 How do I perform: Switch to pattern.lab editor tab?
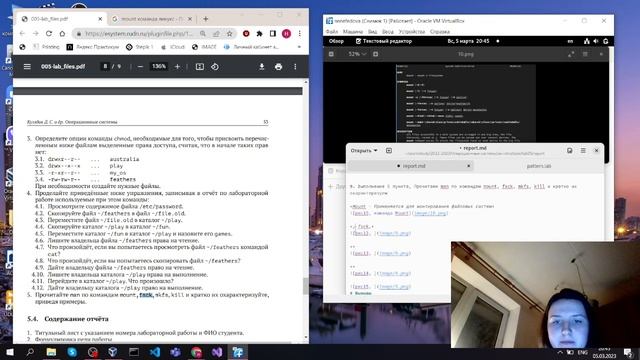click(538, 166)
